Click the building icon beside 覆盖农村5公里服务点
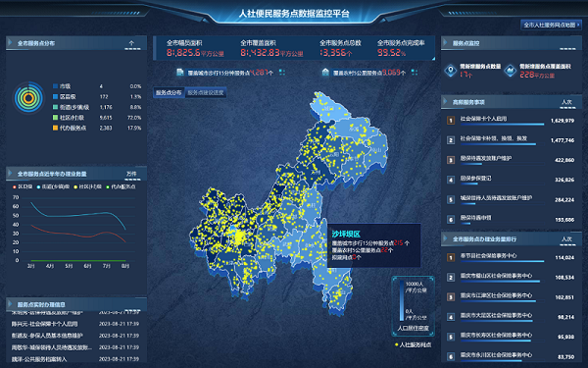 (325, 72)
